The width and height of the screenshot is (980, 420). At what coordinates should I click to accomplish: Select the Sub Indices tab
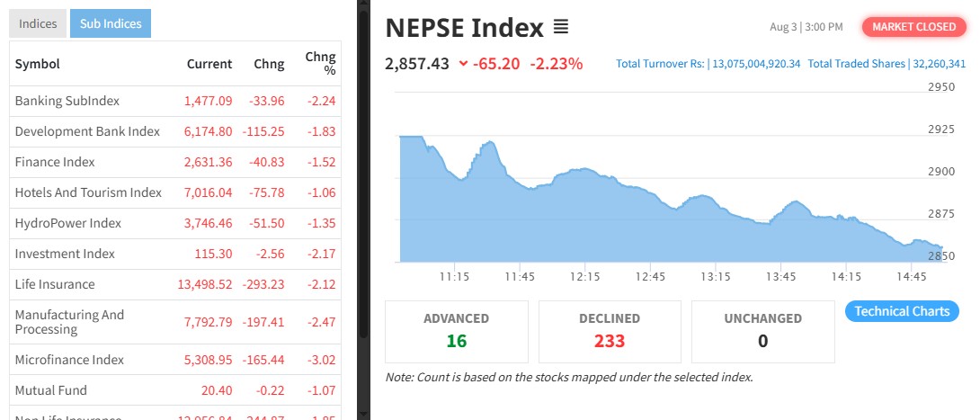[111, 23]
